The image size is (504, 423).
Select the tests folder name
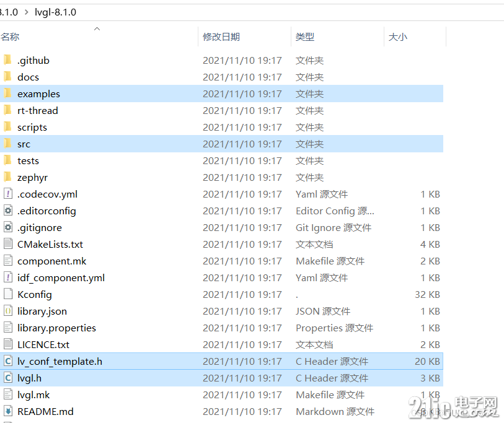tap(28, 160)
